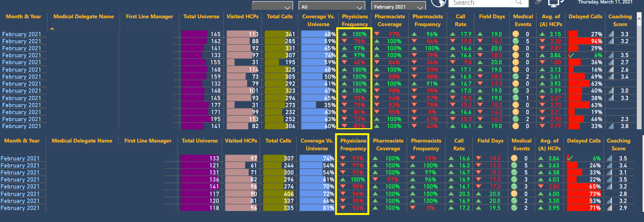Click green check Medical Events icon, Total Universe 195 row
Viewport: 644px width, 222px height.
click(516, 119)
